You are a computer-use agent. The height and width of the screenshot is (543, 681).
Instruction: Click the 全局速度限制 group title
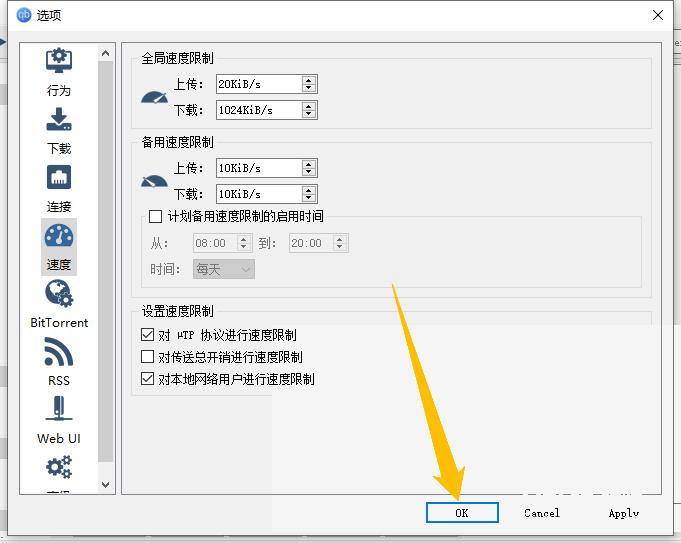tap(178, 58)
